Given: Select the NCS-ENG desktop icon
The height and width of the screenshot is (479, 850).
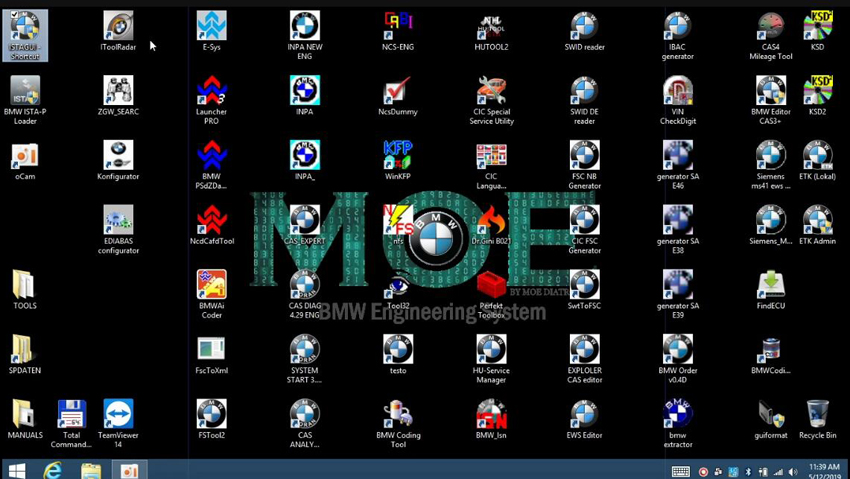Looking at the screenshot, I should 398,31.
